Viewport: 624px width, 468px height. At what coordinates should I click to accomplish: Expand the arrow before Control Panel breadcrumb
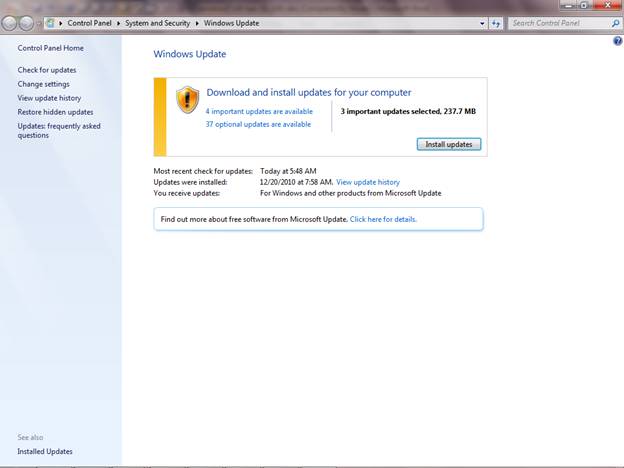click(60, 23)
